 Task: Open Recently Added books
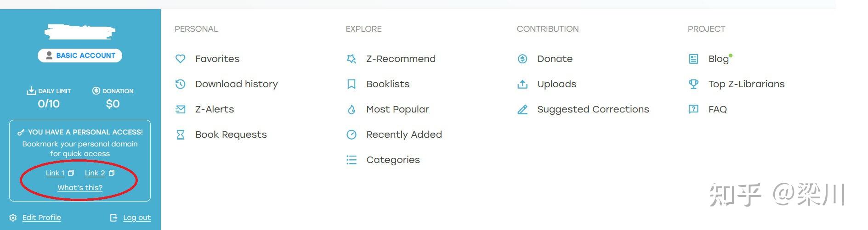404,135
